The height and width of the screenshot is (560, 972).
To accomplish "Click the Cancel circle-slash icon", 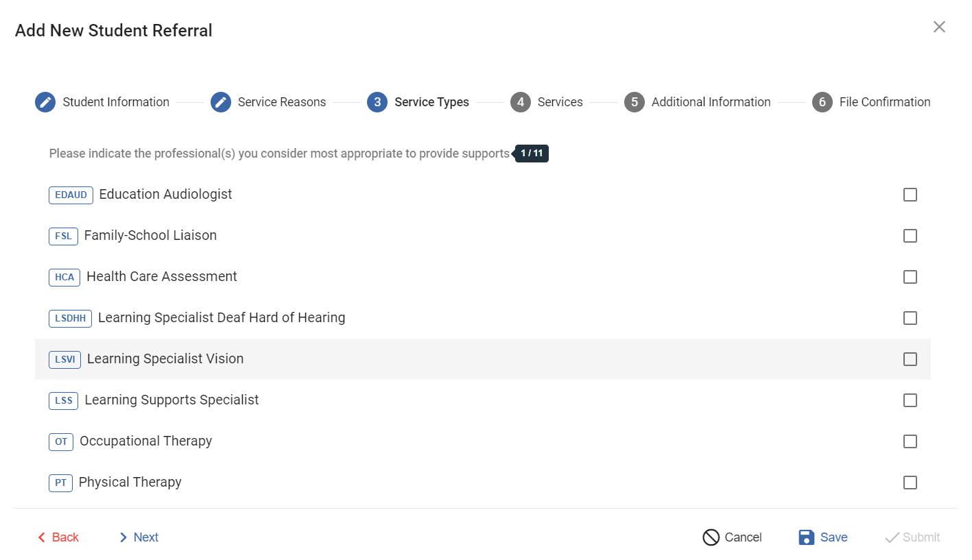I will point(711,537).
